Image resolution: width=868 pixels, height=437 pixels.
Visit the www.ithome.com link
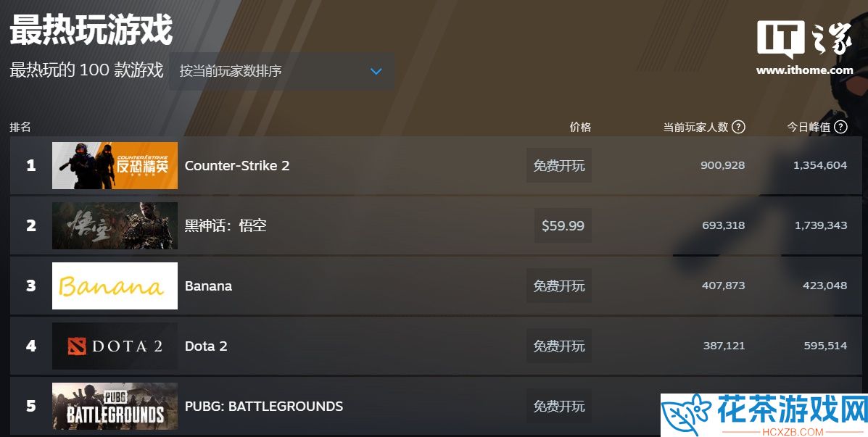click(804, 70)
